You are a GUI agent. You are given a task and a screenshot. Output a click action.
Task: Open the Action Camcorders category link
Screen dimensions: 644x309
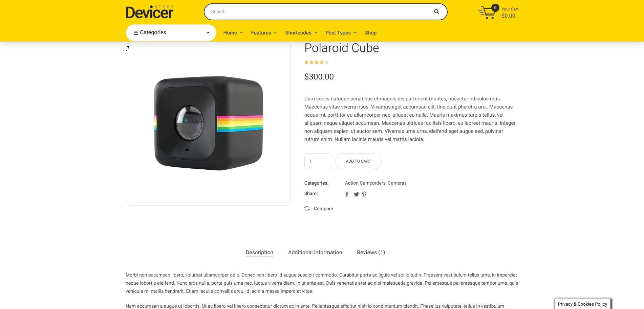(365, 183)
